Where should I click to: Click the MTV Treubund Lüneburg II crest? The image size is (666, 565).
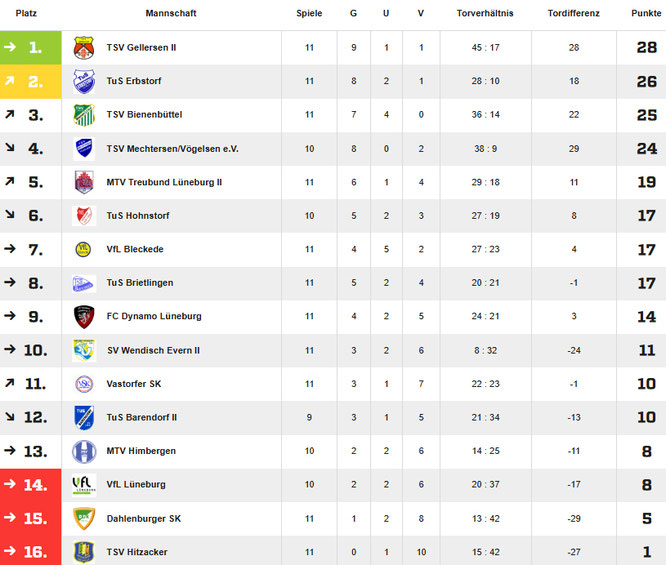tap(84, 182)
